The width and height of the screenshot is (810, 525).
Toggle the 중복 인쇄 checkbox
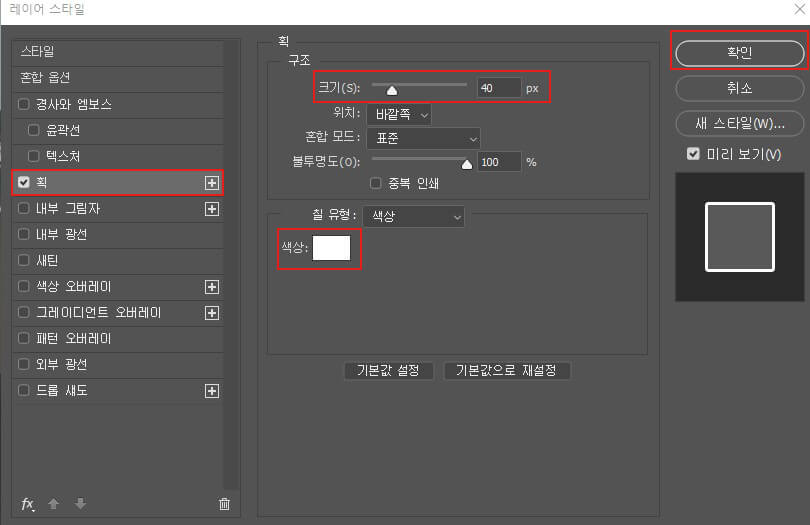376,183
